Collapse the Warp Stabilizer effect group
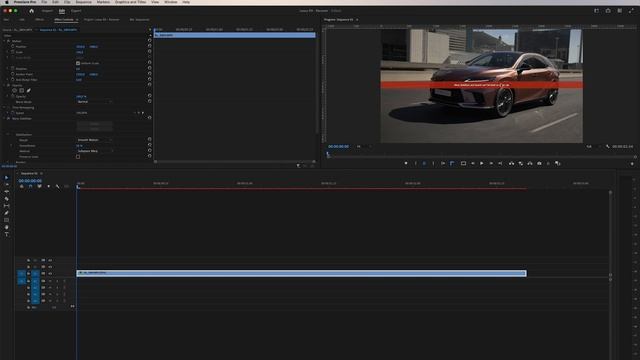The width and height of the screenshot is (640, 360). pyautogui.click(x=4, y=118)
